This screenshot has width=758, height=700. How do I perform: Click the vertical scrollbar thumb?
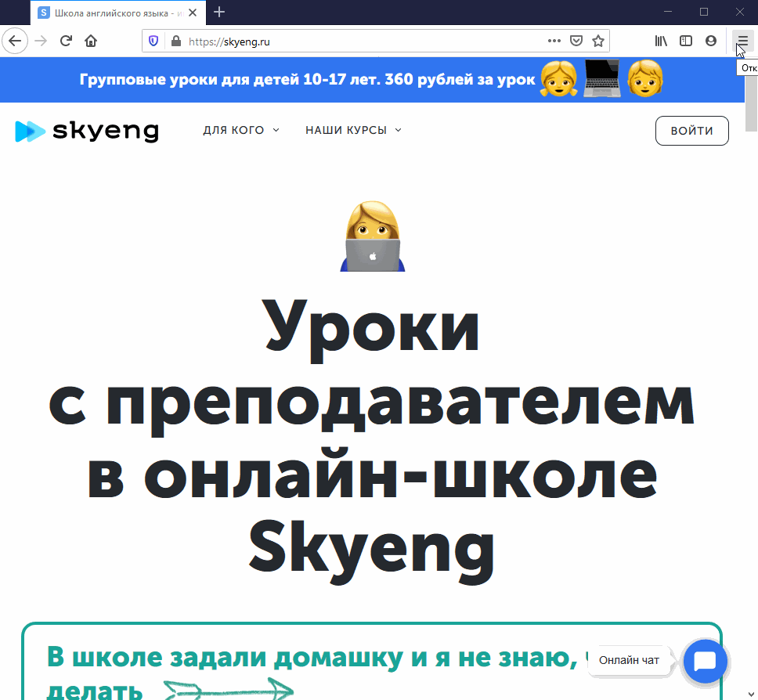(751, 104)
